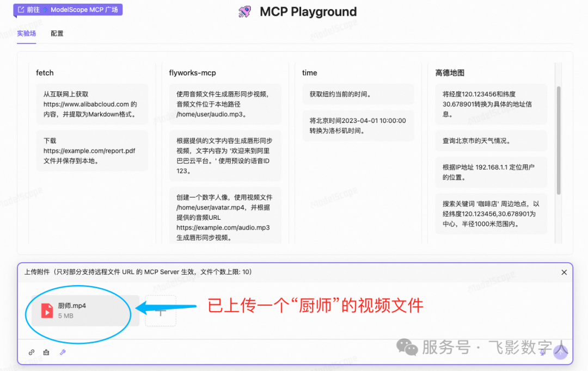The image size is (588, 371).
Task: Select the IP地址 192.168.1.1 location prompt
Action: coord(491,172)
